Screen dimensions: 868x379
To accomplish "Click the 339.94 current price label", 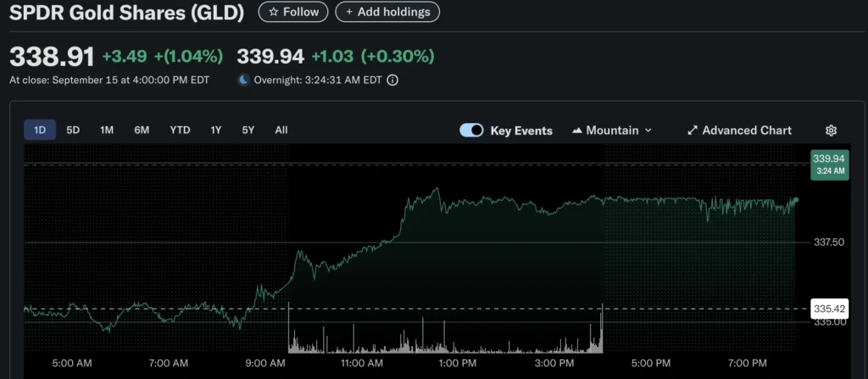I will pyautogui.click(x=829, y=159).
